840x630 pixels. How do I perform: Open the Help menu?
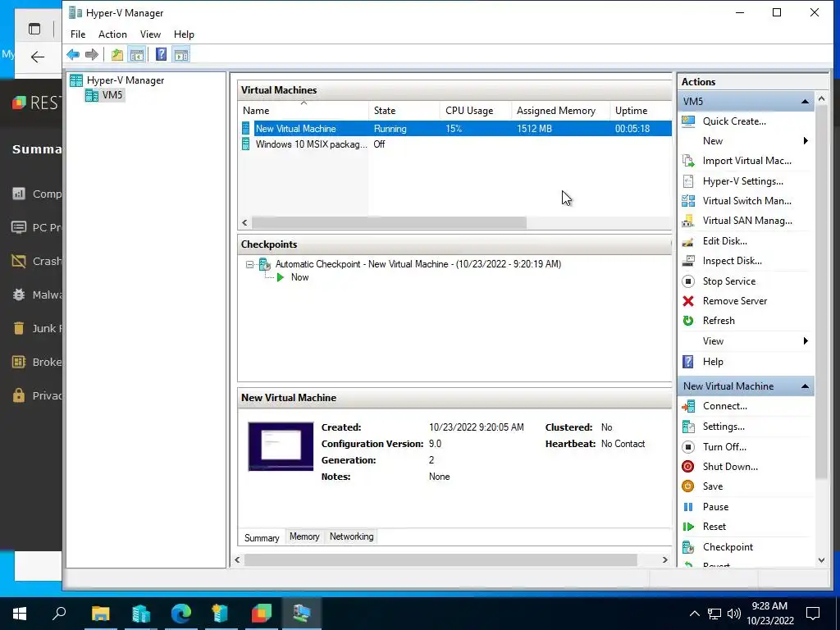(x=184, y=34)
